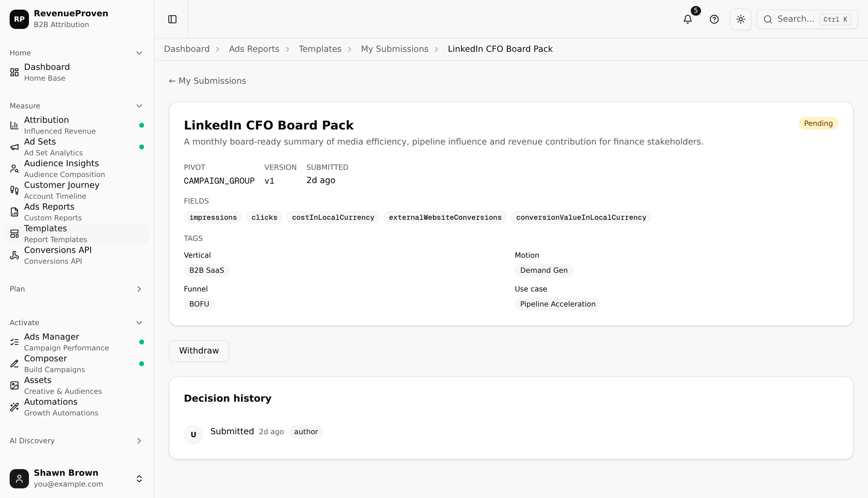868x498 pixels.
Task: Go to Dashboard breadcrumb
Action: [187, 49]
